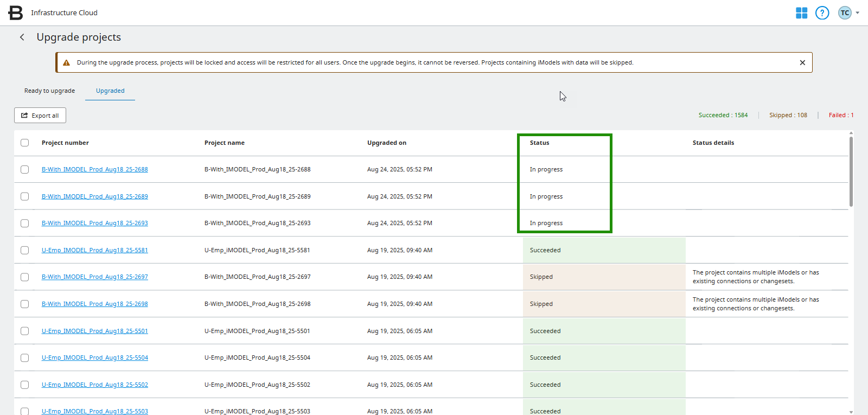This screenshot has width=868, height=415.
Task: Click the TC user avatar
Action: tap(844, 13)
